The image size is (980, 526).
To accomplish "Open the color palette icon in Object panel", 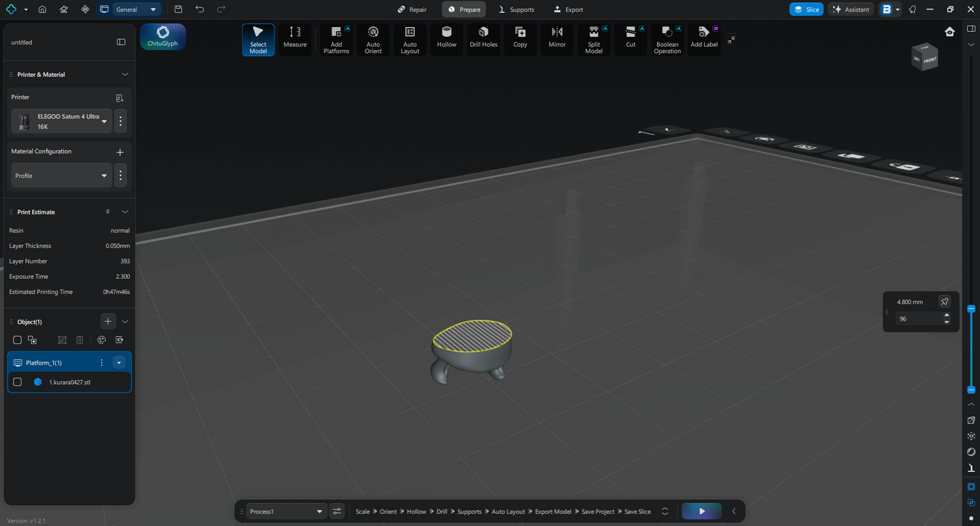I will 102,340.
